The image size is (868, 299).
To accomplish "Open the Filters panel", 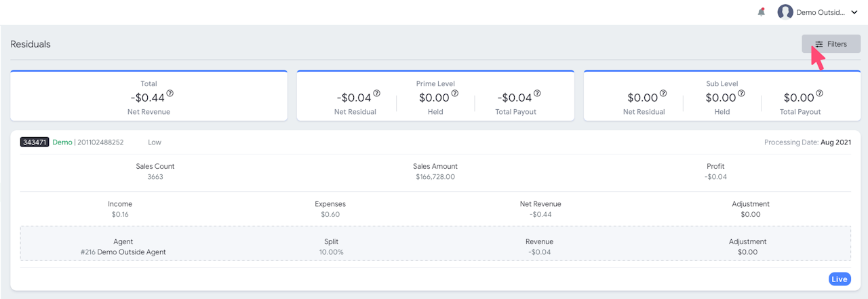I will 831,44.
